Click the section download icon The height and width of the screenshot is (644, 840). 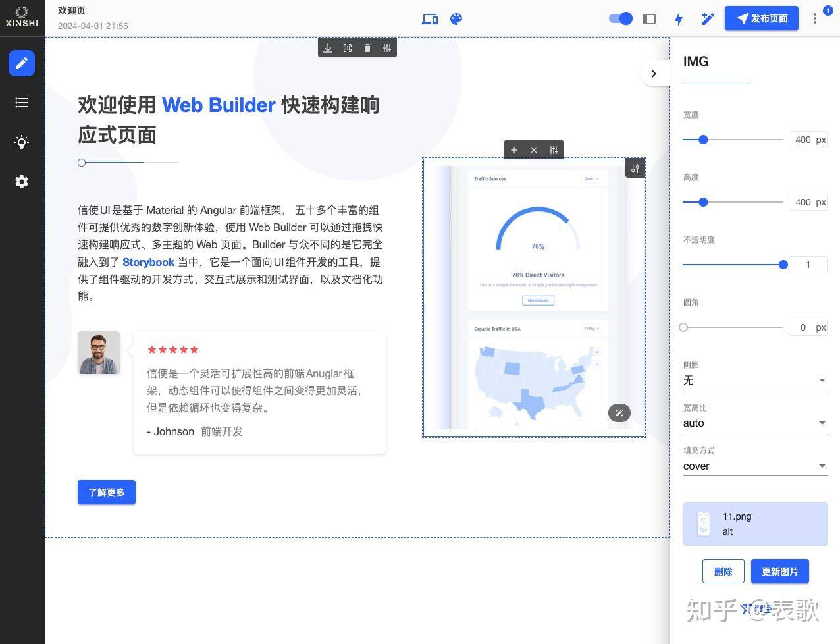(x=328, y=48)
